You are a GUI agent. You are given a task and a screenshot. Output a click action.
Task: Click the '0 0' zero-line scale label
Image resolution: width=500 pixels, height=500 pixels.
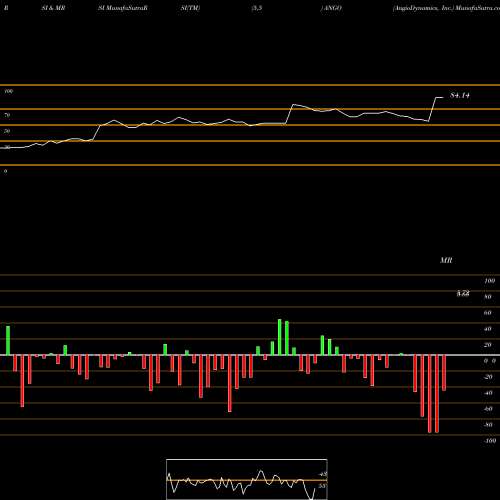click(x=490, y=361)
